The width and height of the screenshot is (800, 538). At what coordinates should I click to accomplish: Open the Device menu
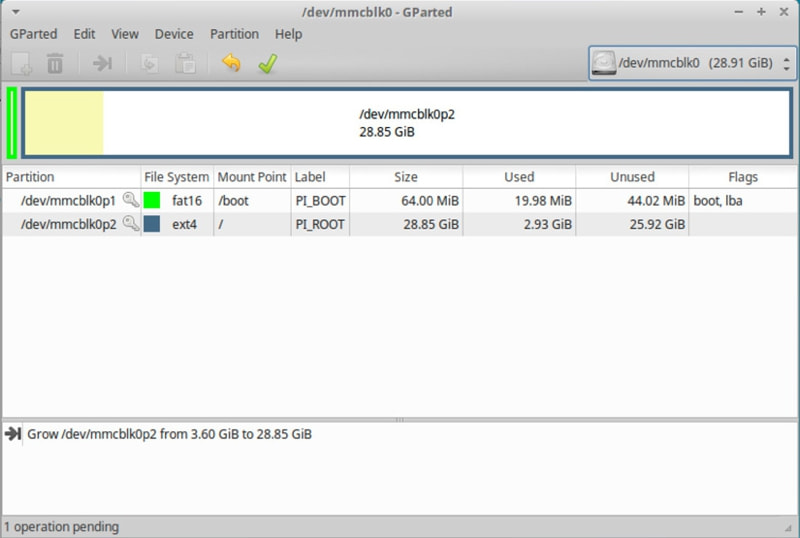tap(174, 34)
